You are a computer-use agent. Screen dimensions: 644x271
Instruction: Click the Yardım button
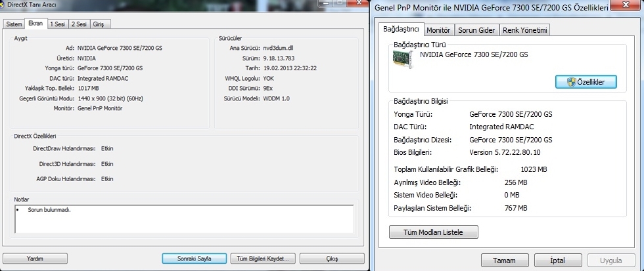click(x=35, y=259)
